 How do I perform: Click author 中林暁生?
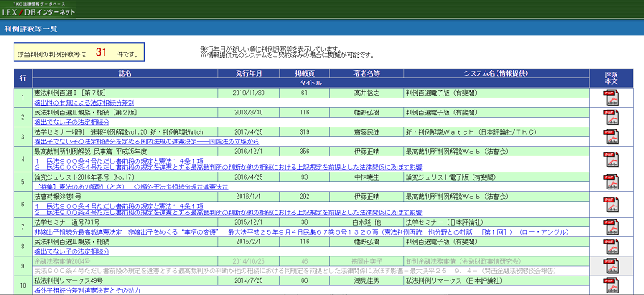(367, 177)
